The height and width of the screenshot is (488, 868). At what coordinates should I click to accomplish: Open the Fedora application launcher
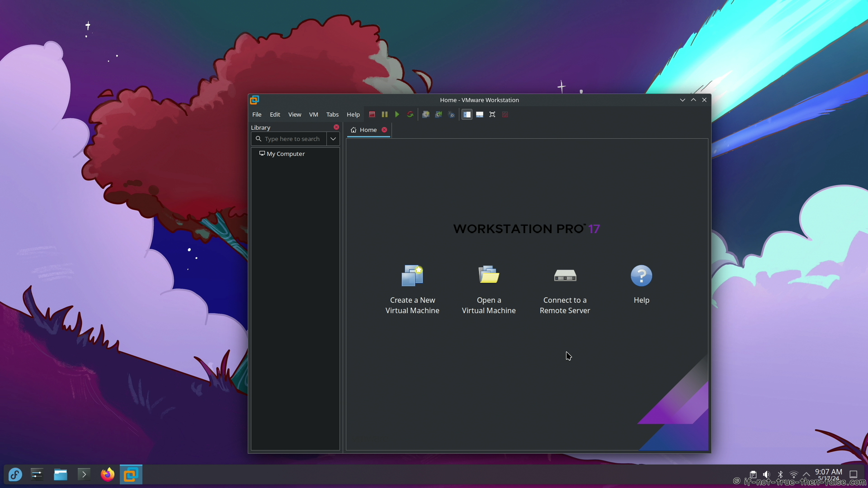[15, 474]
